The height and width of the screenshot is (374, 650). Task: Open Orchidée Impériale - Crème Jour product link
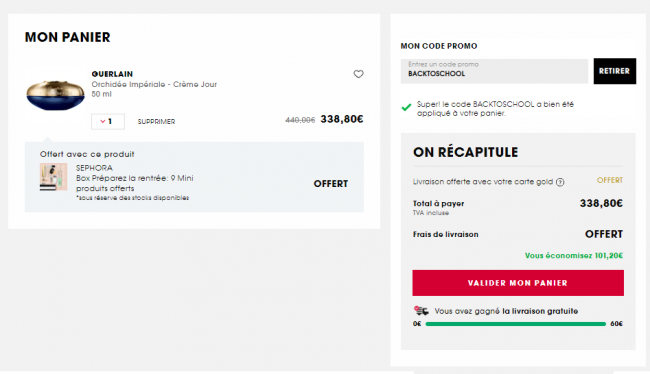[154, 84]
